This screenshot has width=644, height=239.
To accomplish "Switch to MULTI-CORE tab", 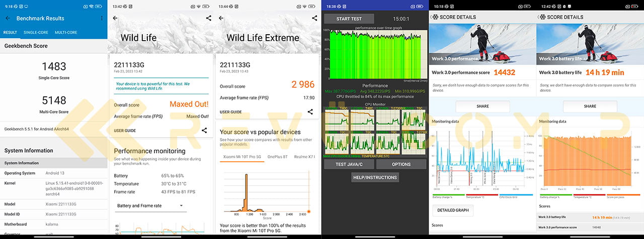I will [66, 32].
